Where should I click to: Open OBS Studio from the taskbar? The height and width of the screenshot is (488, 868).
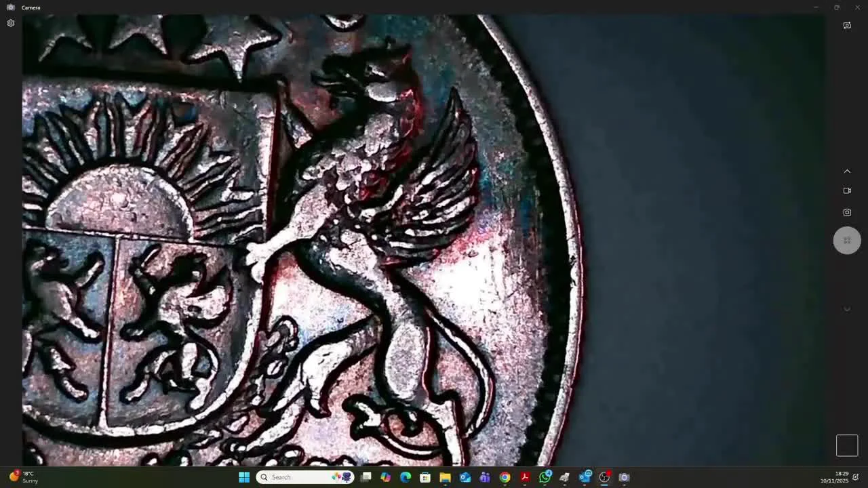click(x=604, y=477)
